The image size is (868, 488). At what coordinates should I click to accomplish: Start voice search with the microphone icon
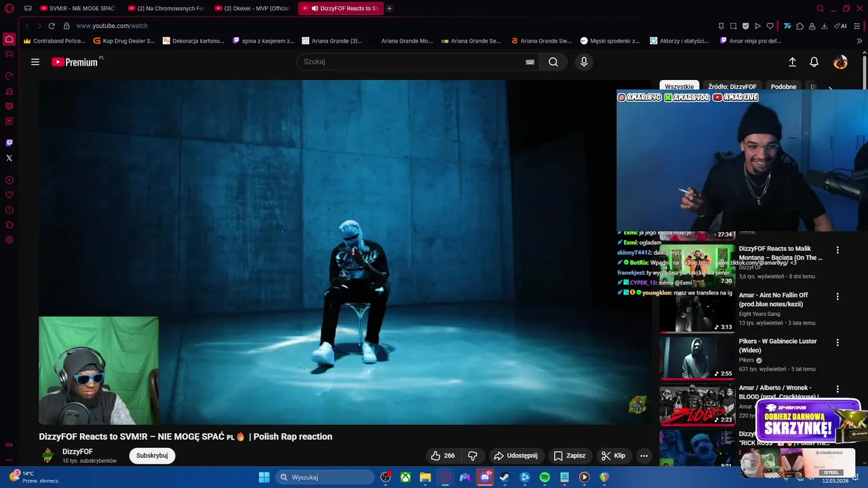click(x=584, y=62)
